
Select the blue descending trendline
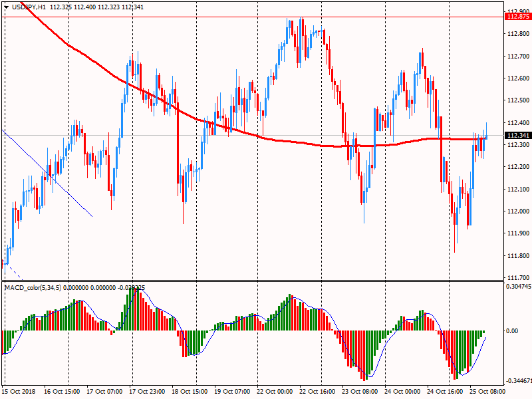pos(47,173)
